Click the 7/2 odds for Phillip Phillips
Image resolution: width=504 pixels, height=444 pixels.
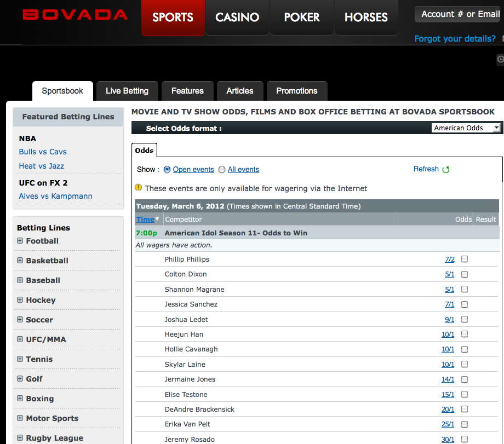point(450,260)
